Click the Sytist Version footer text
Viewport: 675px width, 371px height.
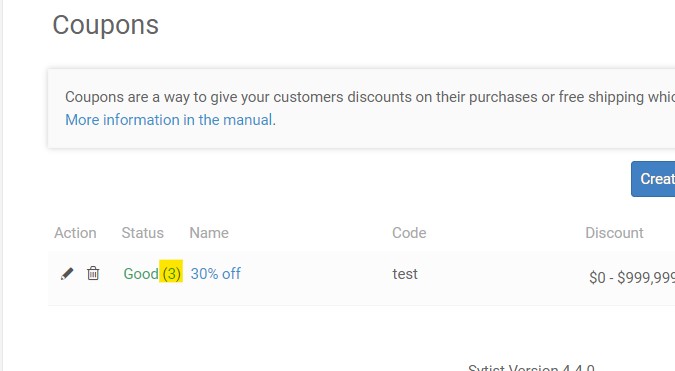(x=531, y=368)
